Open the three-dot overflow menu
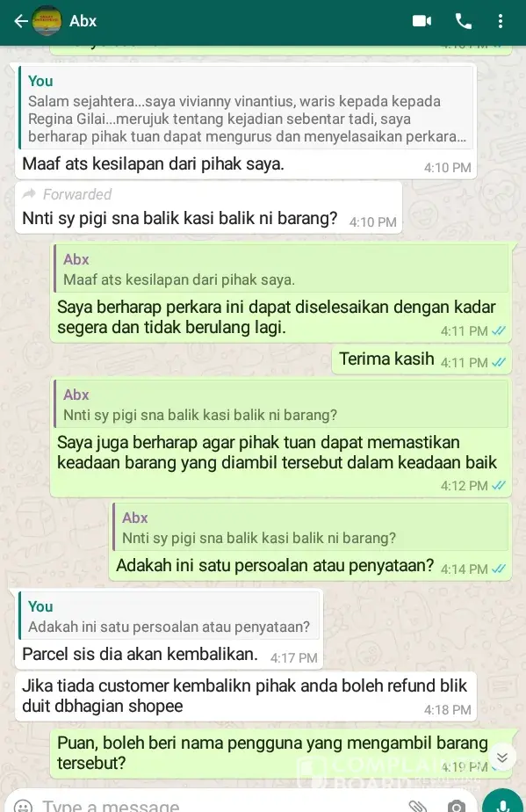This screenshot has height=812, width=526. tap(501, 21)
